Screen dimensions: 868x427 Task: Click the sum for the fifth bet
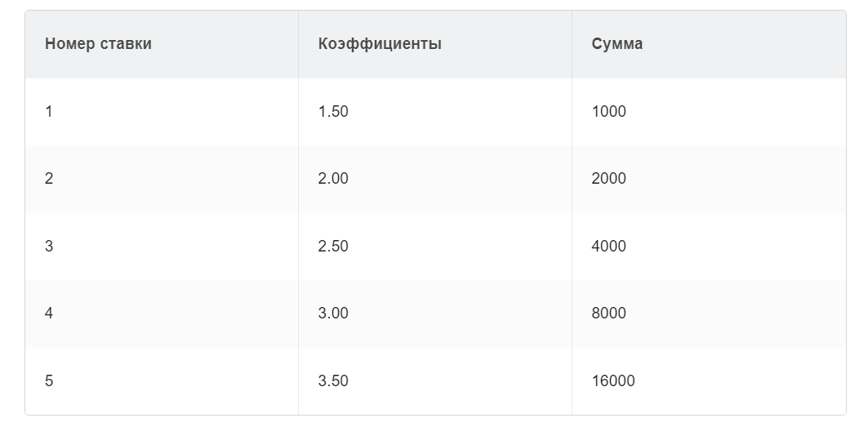point(613,380)
